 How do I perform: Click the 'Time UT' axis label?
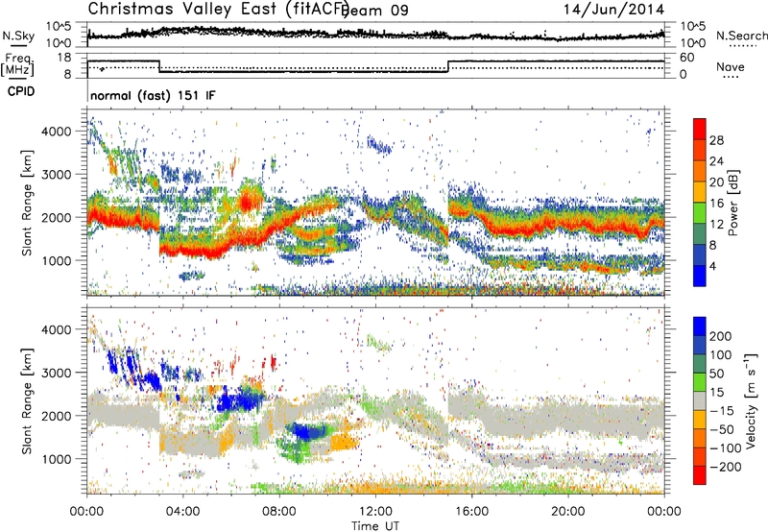coord(375,525)
